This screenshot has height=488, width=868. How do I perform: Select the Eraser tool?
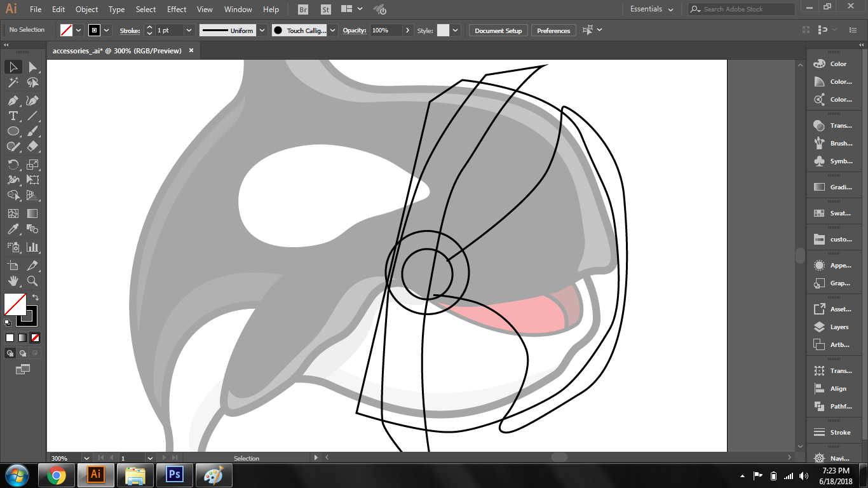[x=32, y=146]
